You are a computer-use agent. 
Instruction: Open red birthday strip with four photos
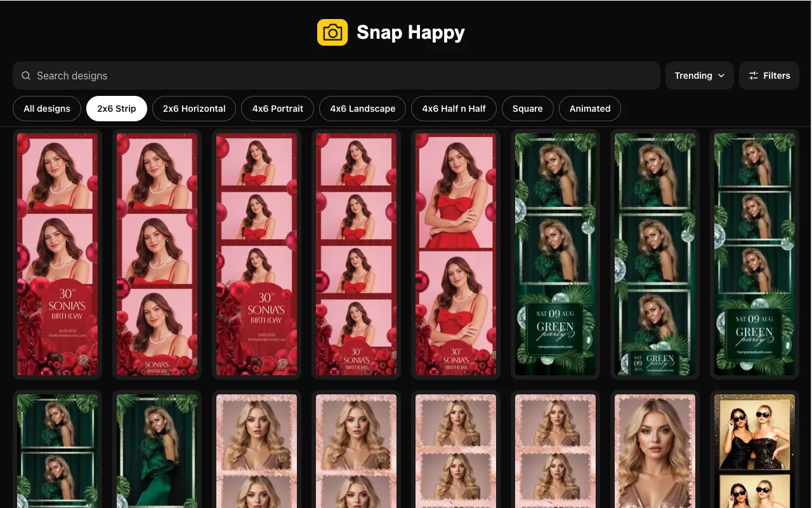click(x=357, y=254)
